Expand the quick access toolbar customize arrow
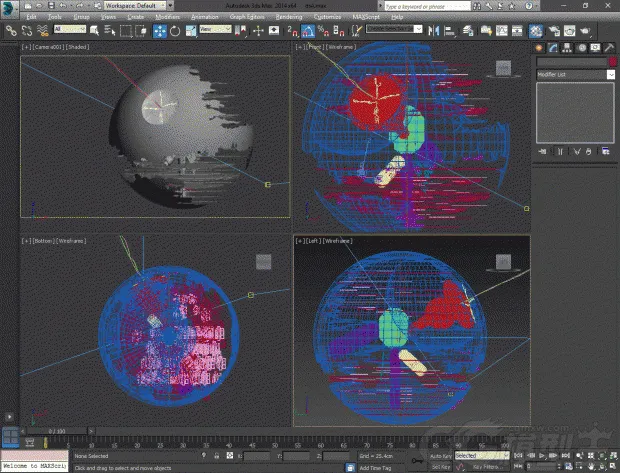 (x=170, y=6)
